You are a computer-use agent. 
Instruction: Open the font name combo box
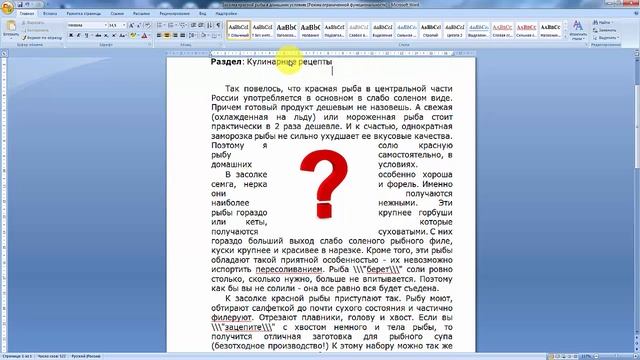click(87, 25)
